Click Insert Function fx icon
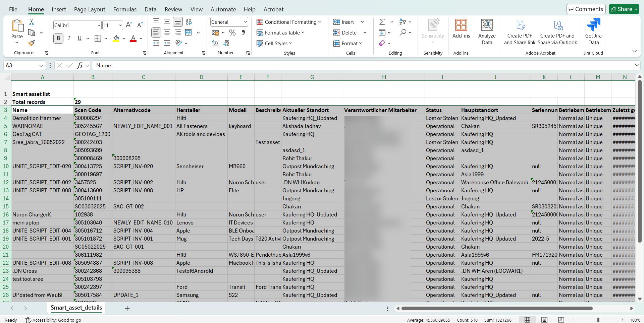 (80, 65)
